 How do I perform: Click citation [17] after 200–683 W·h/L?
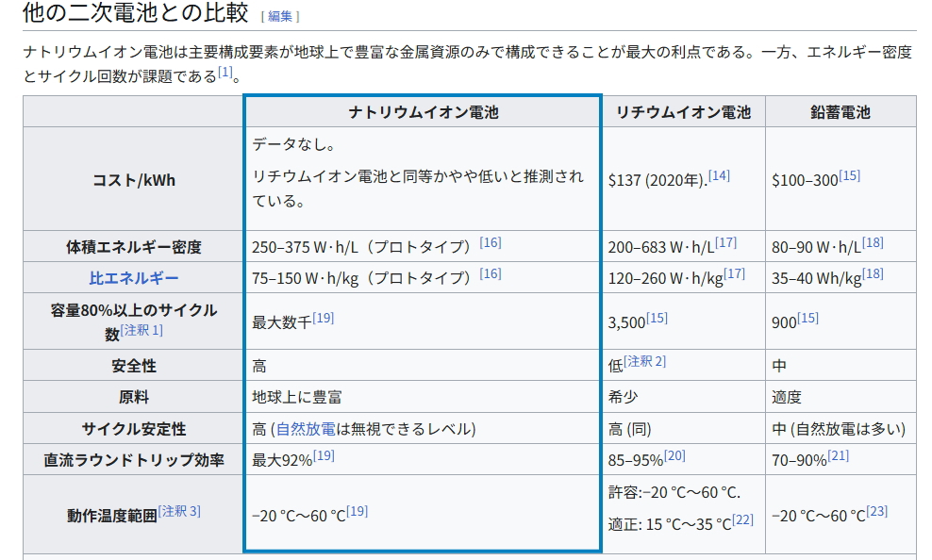[725, 242]
